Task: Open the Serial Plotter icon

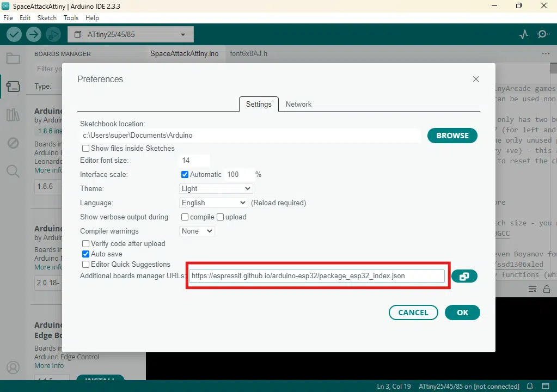Action: point(524,34)
